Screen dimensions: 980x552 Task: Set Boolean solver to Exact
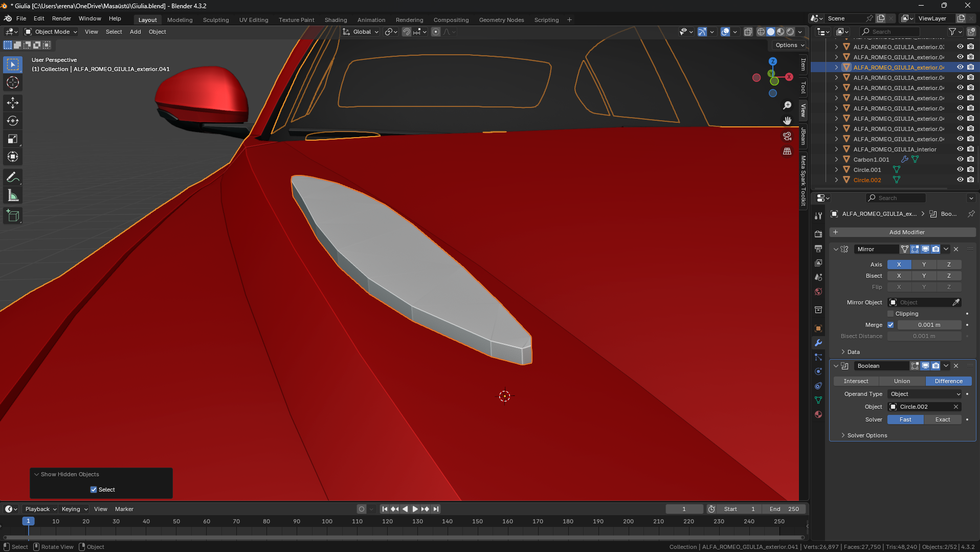click(942, 419)
